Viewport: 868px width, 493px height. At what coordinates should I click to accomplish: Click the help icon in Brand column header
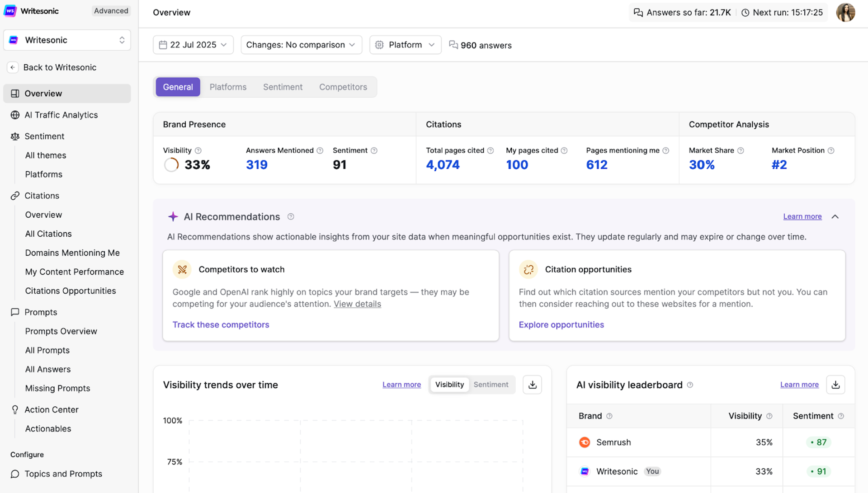[609, 416]
